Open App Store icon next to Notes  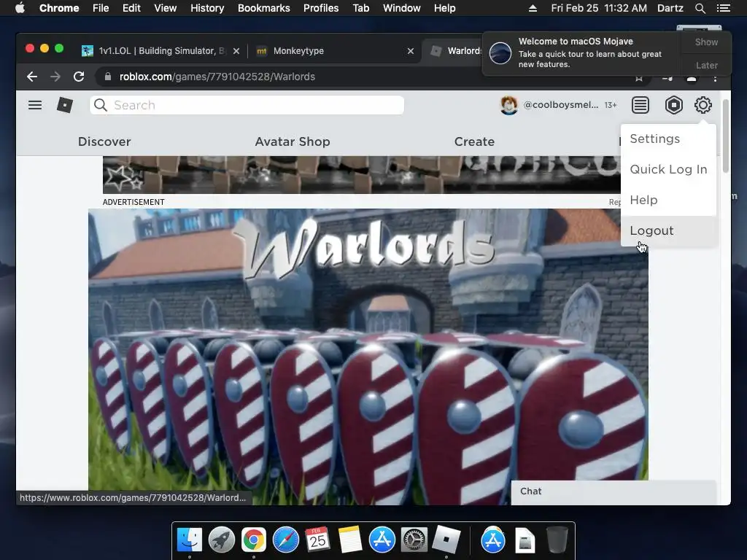point(382,540)
